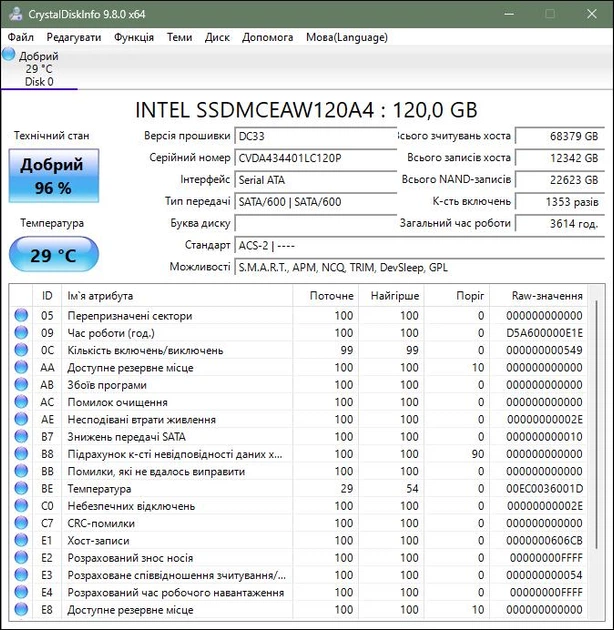The height and width of the screenshot is (630, 614).
Task: Select the Кількість включень/виключень row
Action: tap(298, 350)
